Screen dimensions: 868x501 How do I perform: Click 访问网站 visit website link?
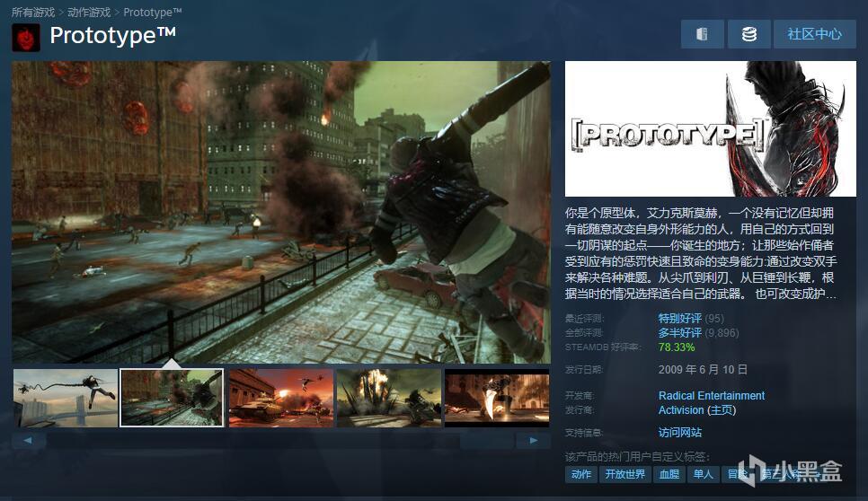pos(680,433)
